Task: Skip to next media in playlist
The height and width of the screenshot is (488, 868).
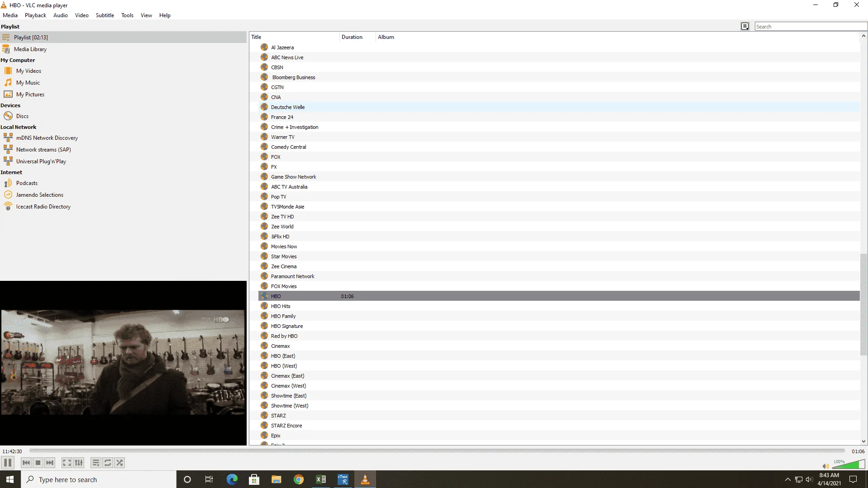Action: [50, 463]
